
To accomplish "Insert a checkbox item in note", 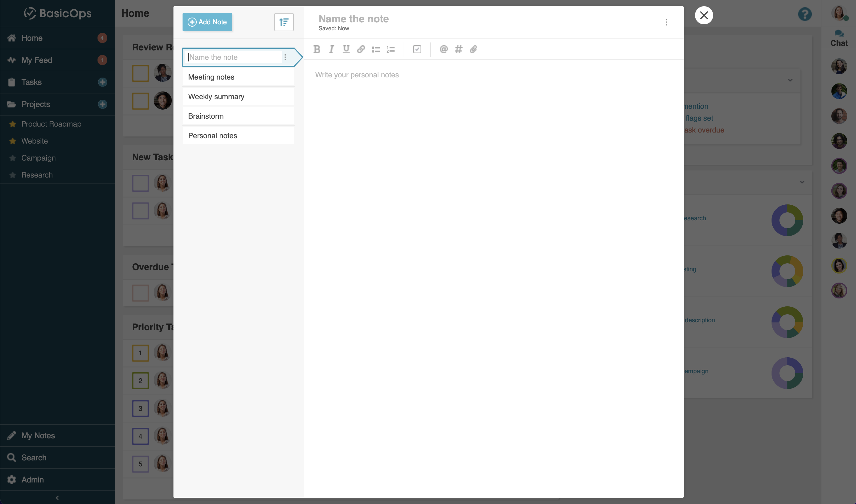I will point(417,50).
